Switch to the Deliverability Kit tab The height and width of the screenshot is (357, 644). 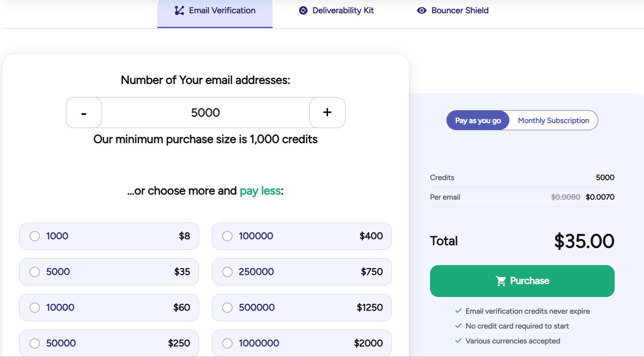pyautogui.click(x=336, y=10)
